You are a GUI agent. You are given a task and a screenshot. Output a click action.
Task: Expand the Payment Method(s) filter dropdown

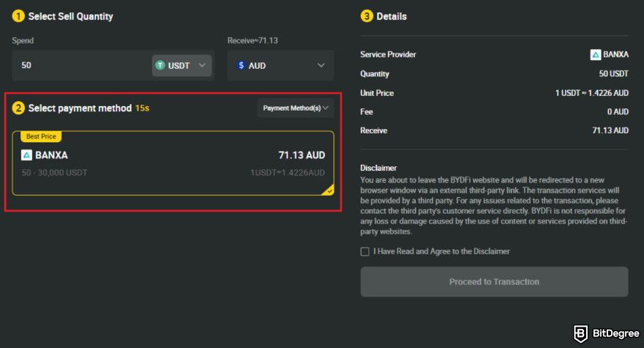pyautogui.click(x=296, y=108)
